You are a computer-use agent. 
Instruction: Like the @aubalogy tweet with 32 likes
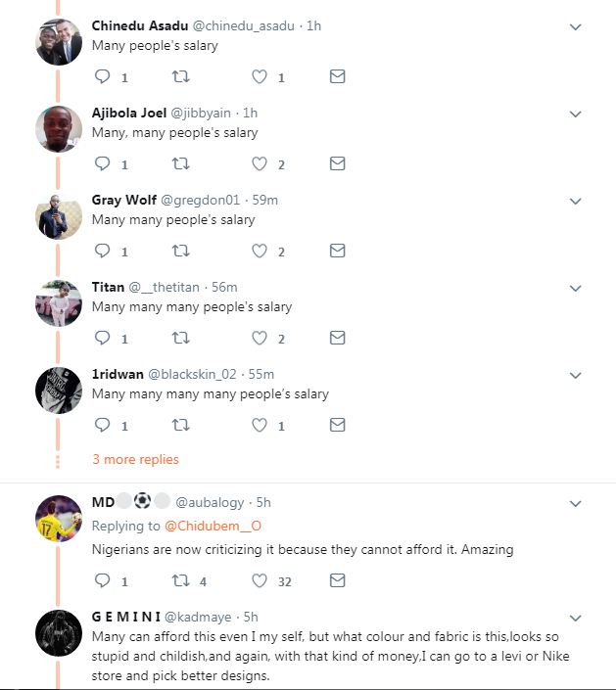259,581
